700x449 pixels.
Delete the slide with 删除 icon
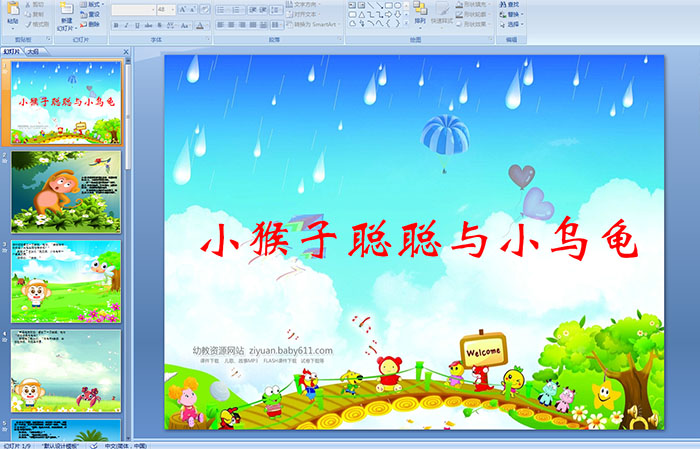pos(91,26)
